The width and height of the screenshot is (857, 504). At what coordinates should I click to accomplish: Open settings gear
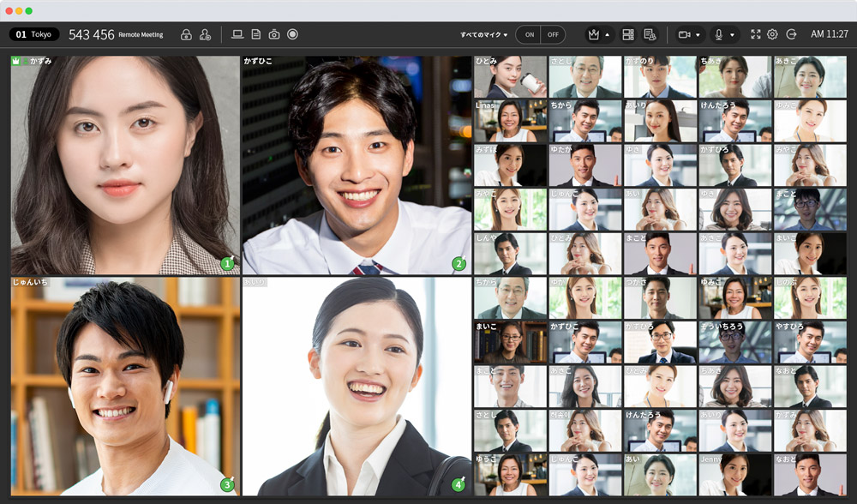(772, 34)
